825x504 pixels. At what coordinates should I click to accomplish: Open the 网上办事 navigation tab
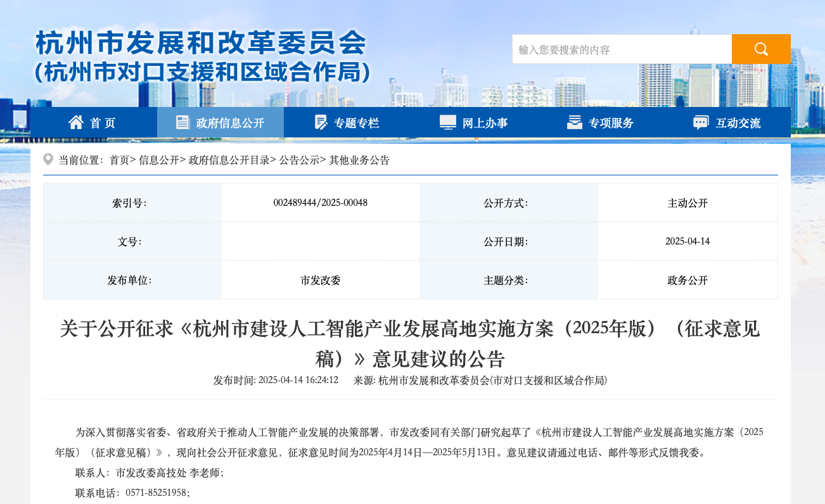[x=474, y=122]
